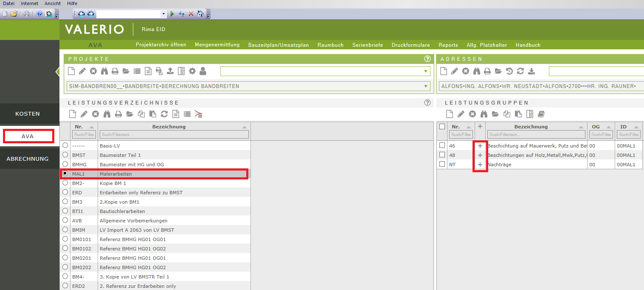Check the box for Leistungsgruppe 46
644x290 pixels.
pyautogui.click(x=442, y=145)
